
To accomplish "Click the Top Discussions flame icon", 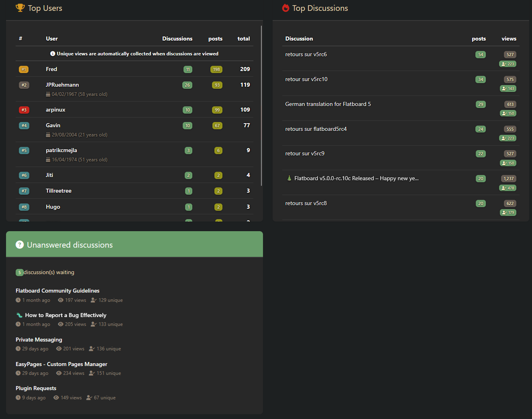I will pyautogui.click(x=285, y=8).
